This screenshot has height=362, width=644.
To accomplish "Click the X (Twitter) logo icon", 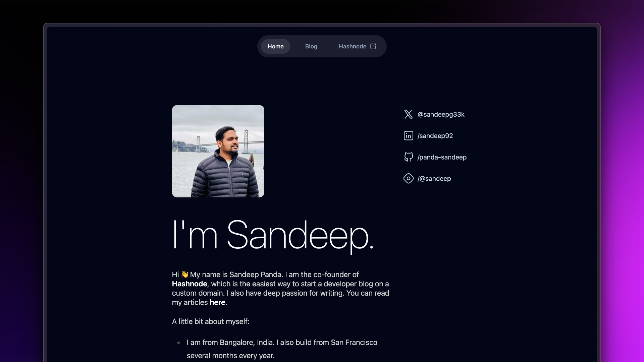I will tap(408, 114).
